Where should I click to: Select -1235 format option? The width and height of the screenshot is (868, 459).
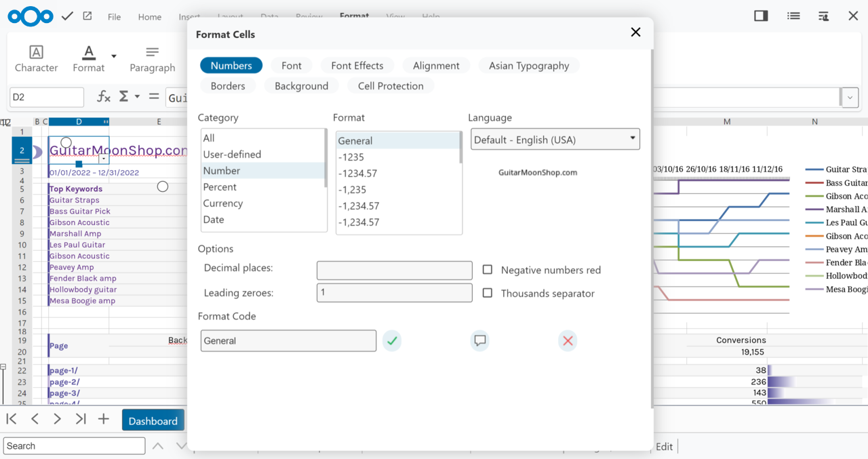click(x=398, y=157)
